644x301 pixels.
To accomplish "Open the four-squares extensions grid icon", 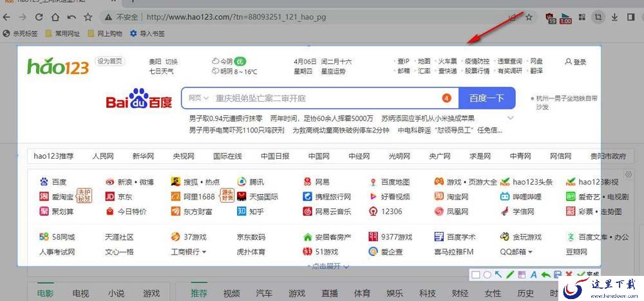I will [582, 17].
